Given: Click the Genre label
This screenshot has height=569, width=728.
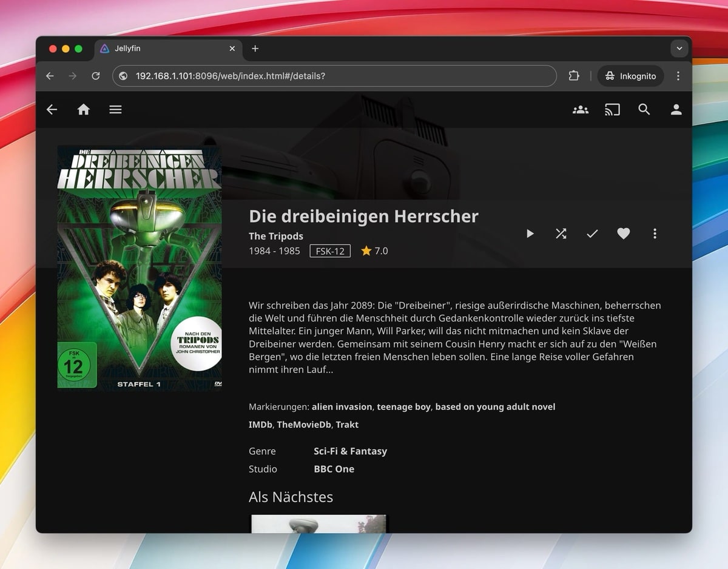Looking at the screenshot, I should click(x=262, y=451).
